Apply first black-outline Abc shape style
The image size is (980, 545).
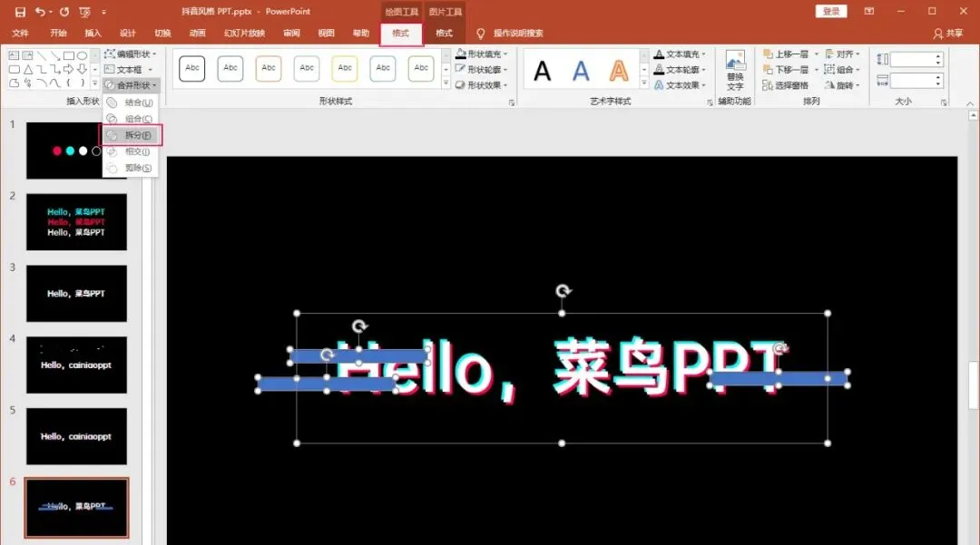click(x=191, y=68)
